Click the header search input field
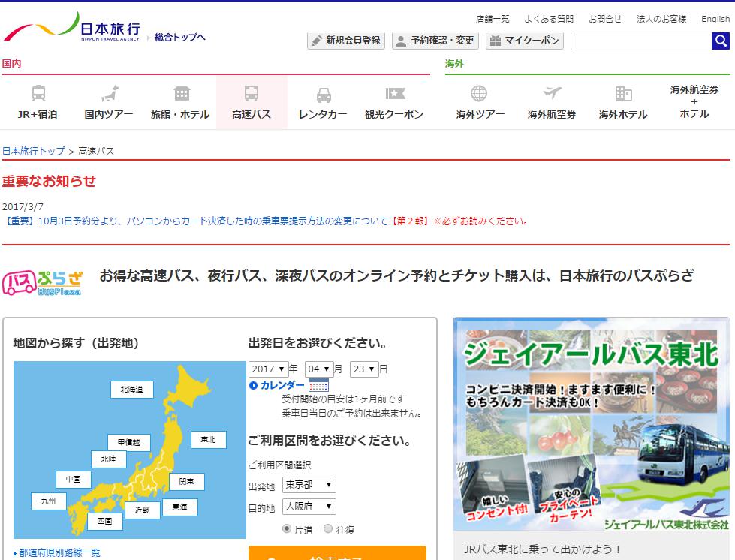This screenshot has height=560, width=735. pyautogui.click(x=641, y=41)
